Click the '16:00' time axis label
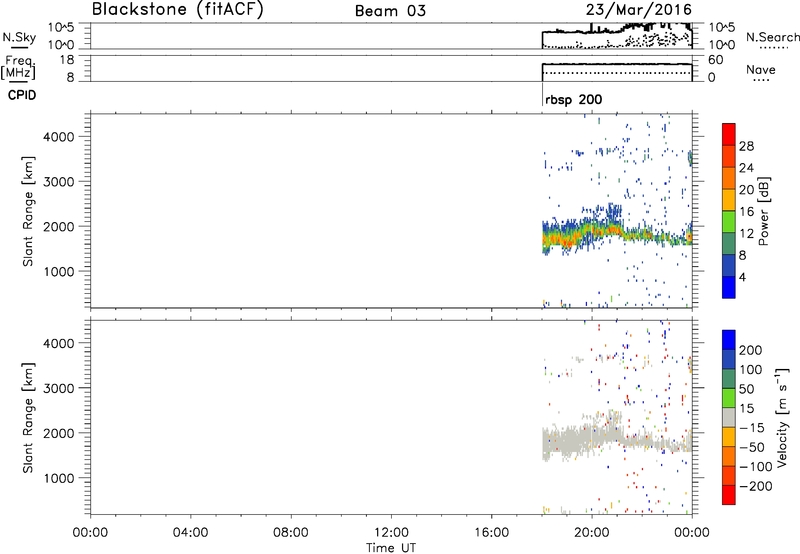 click(x=491, y=533)
